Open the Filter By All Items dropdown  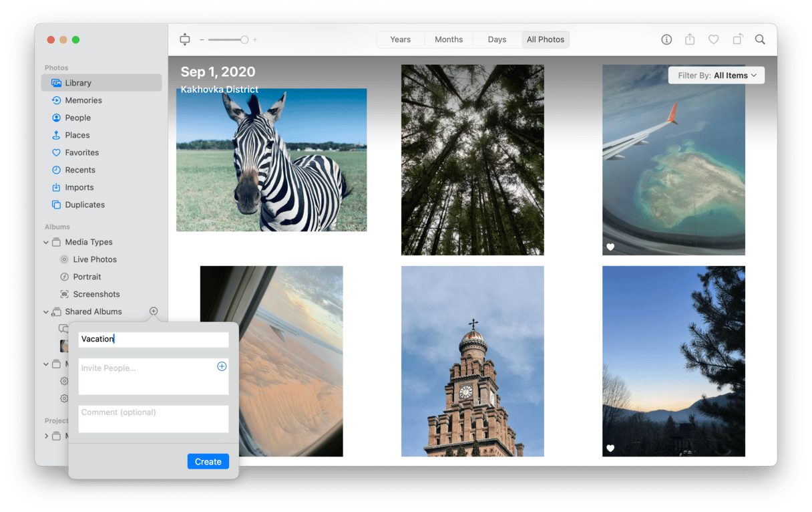point(717,76)
